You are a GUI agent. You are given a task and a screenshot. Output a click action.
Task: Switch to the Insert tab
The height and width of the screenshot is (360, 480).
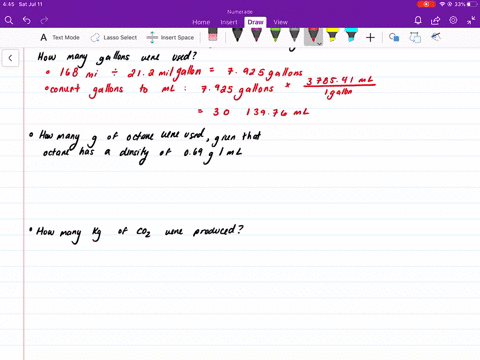pyautogui.click(x=229, y=22)
